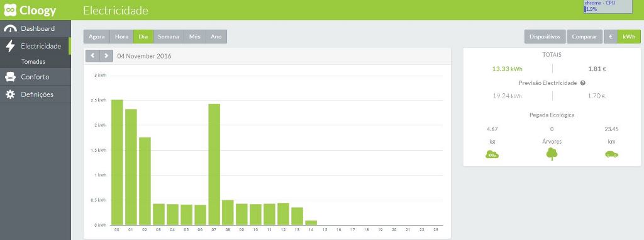Switch units to euro currency
This screenshot has width=644, height=240.
pos(611,37)
